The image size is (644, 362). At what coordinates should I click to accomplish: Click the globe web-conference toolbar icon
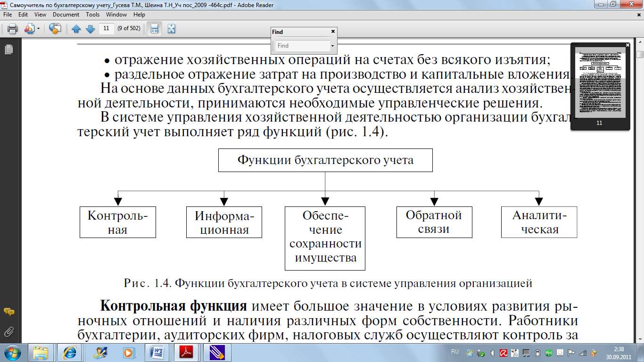55,29
